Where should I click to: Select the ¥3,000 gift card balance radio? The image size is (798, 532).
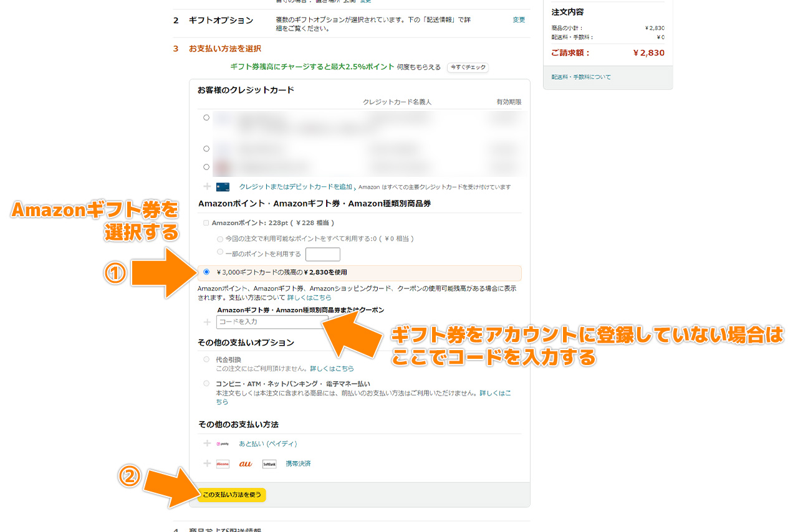pos(206,272)
